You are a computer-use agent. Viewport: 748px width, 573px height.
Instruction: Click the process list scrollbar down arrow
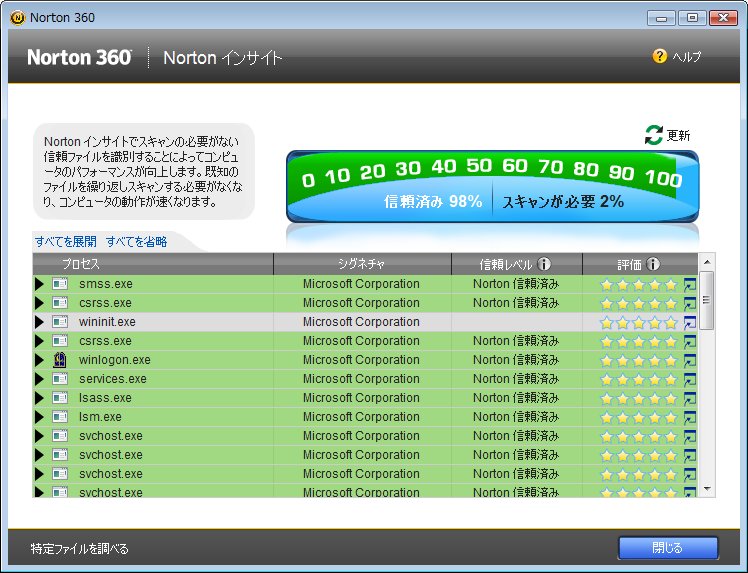(707, 489)
